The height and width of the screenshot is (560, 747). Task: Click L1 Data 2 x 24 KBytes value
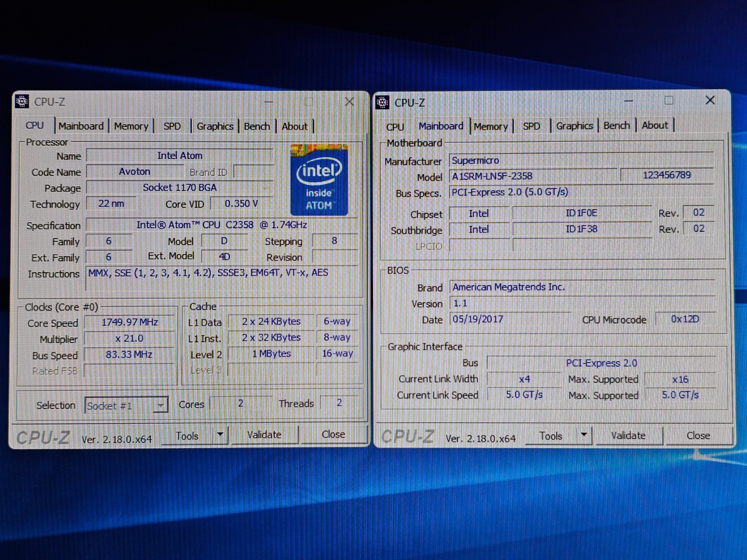coord(271,321)
